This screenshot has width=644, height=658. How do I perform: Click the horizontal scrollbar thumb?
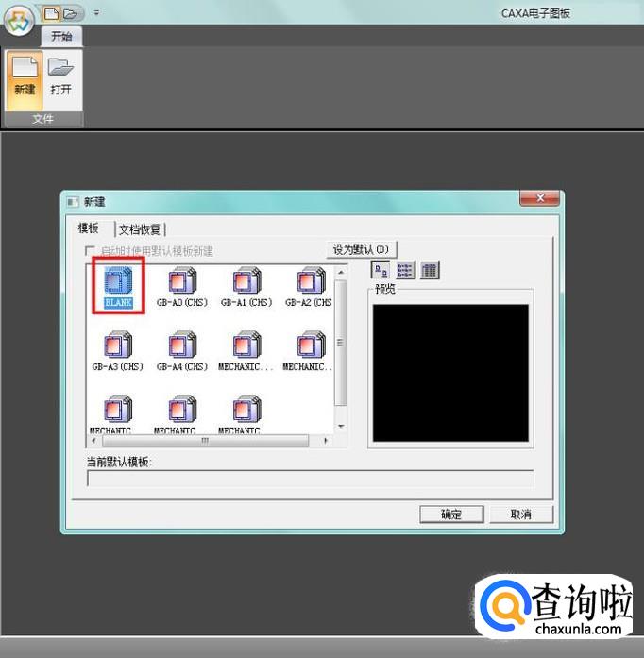pyautogui.click(x=205, y=441)
